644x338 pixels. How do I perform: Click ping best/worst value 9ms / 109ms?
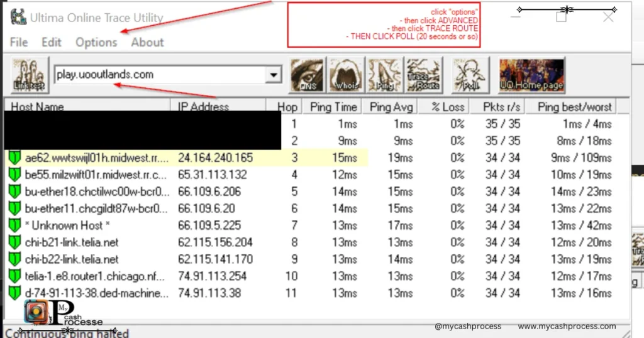pos(580,158)
